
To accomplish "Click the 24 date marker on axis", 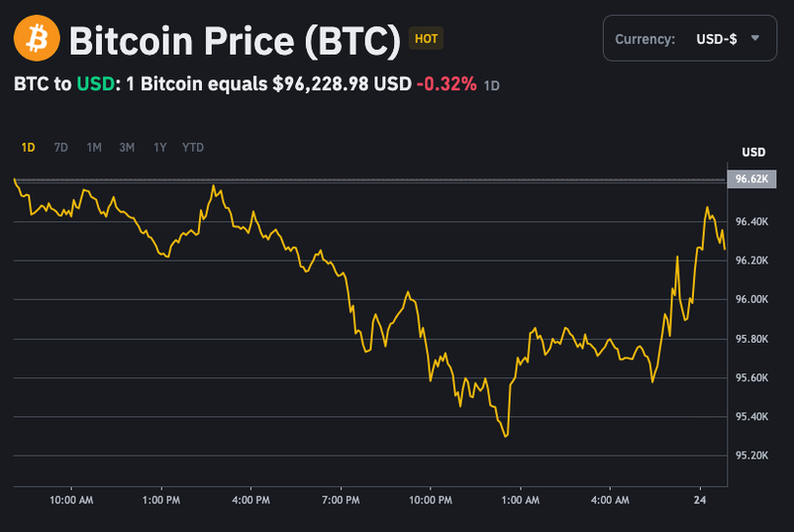I will coord(700,501).
